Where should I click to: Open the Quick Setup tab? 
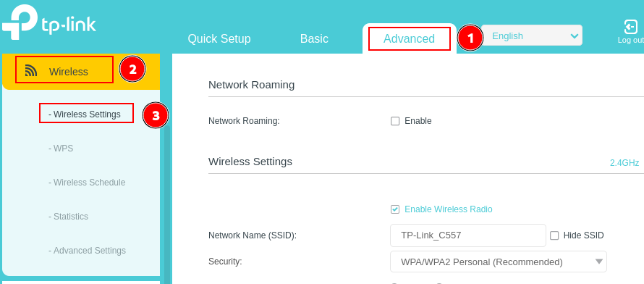[219, 38]
